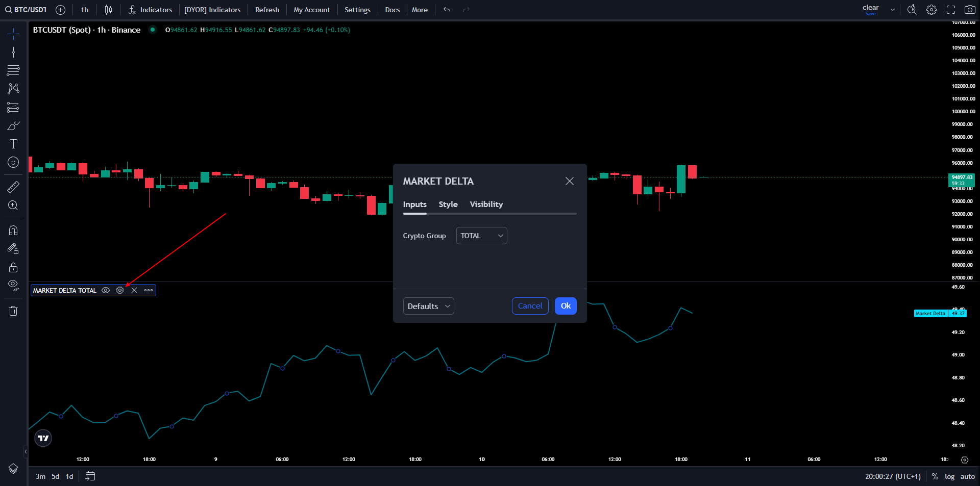Toggle log scale on price axis
980x486 pixels.
(x=949, y=476)
